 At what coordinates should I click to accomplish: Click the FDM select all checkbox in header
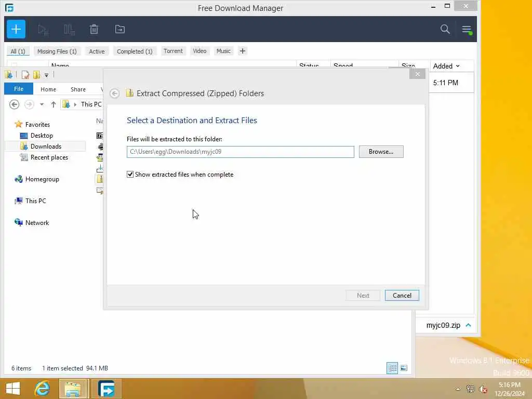[14, 65]
